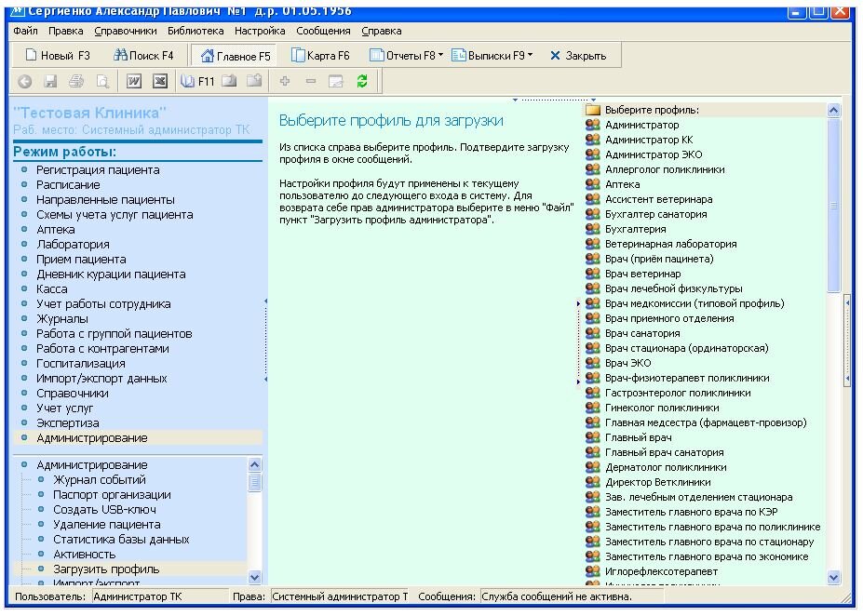Switch to Главное F5 home tab
The width and height of the screenshot is (863, 616).
(x=236, y=56)
